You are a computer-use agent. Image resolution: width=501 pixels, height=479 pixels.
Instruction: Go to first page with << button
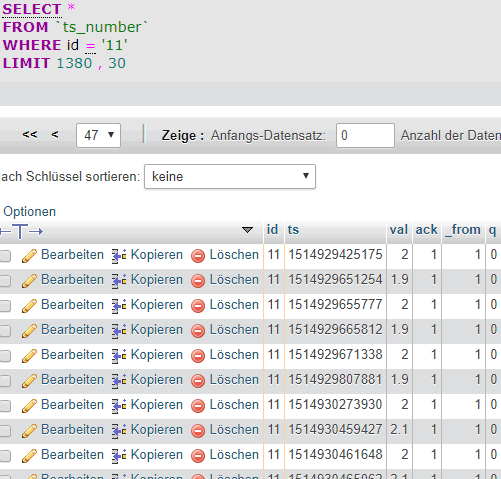[30, 135]
